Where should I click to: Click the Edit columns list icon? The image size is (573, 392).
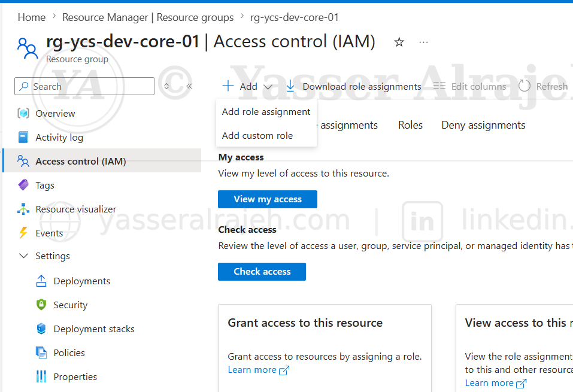click(x=439, y=86)
